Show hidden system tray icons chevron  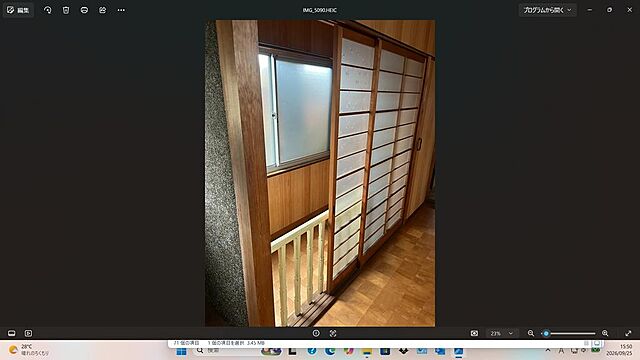(x=548, y=350)
